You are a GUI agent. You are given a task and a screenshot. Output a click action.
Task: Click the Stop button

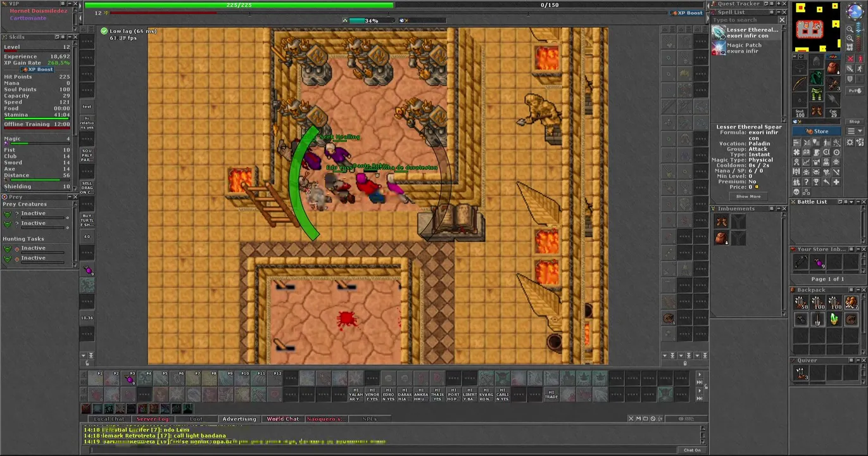click(x=855, y=122)
